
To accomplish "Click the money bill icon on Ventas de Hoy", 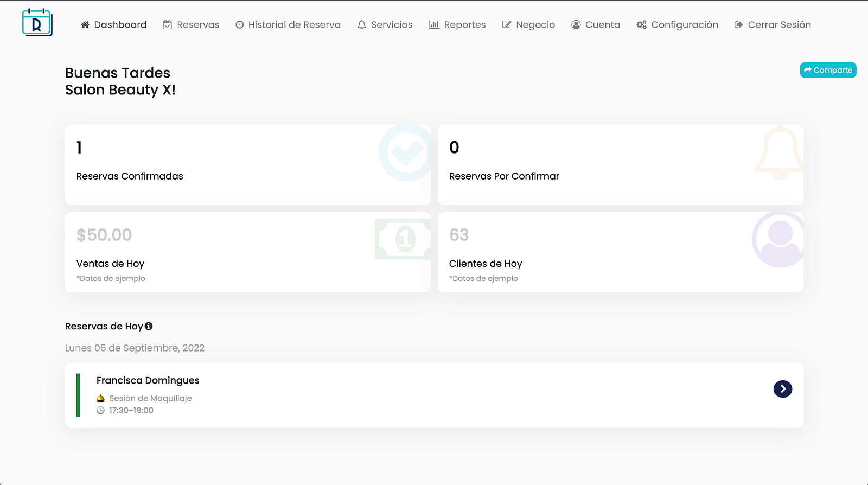I will [403, 239].
